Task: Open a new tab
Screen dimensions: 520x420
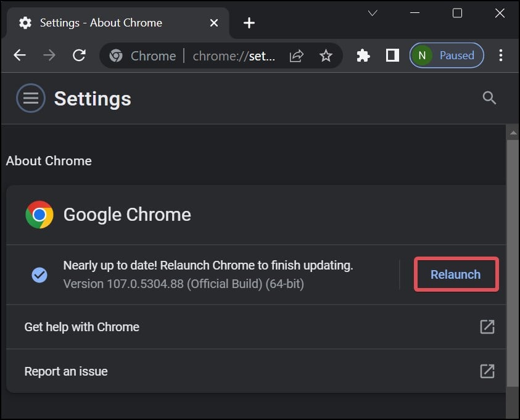Action: click(x=249, y=23)
